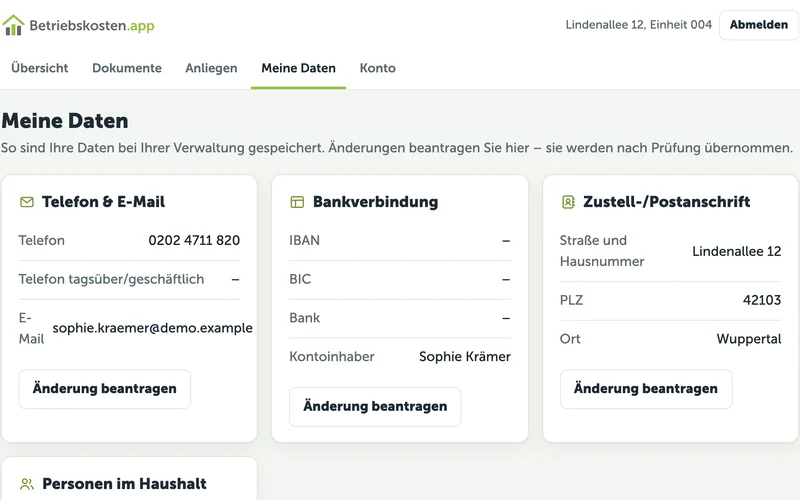
Task: Click the street value Lindenallee 12 in card
Action: (x=736, y=251)
